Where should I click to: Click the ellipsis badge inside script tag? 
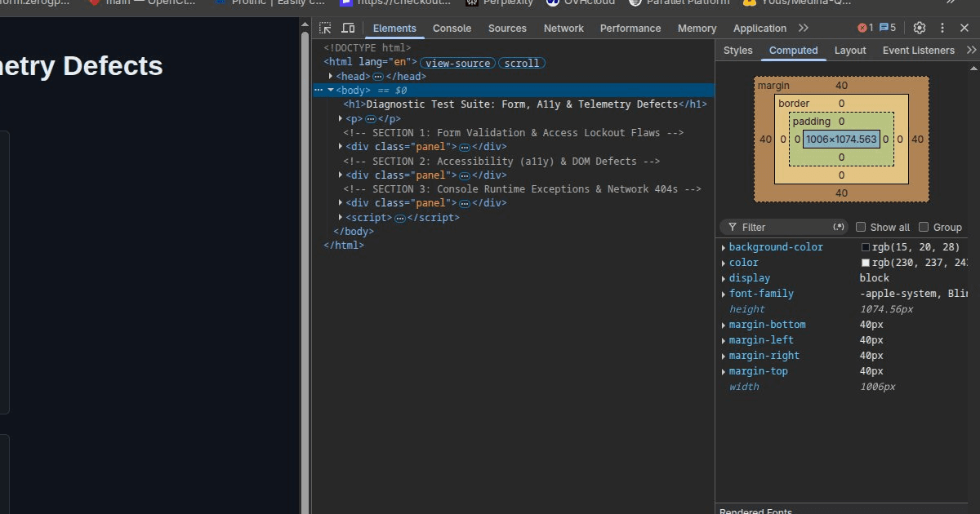[x=399, y=218]
